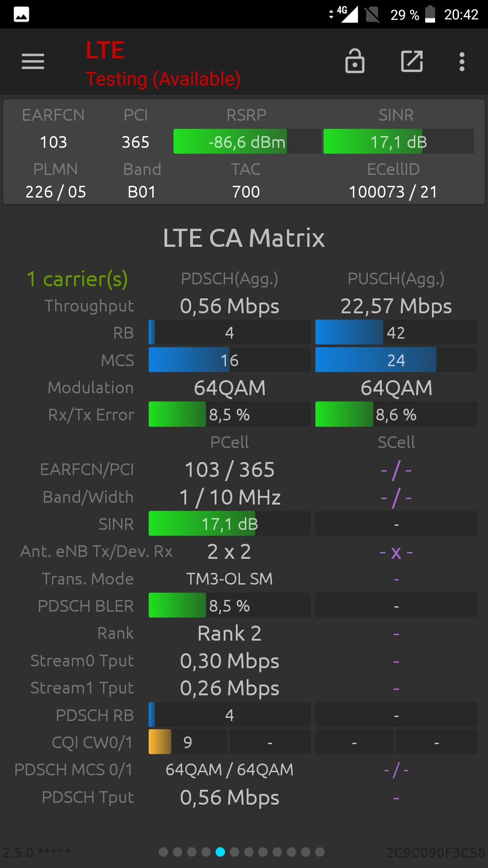This screenshot has height=868, width=488.
Task: Tap the unlocked padlock icon
Action: coord(355,61)
